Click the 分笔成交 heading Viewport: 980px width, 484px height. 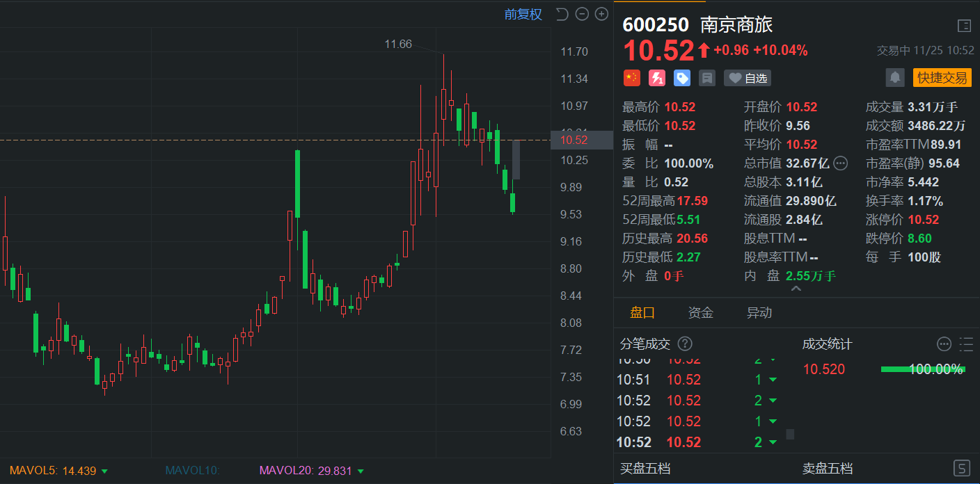645,344
